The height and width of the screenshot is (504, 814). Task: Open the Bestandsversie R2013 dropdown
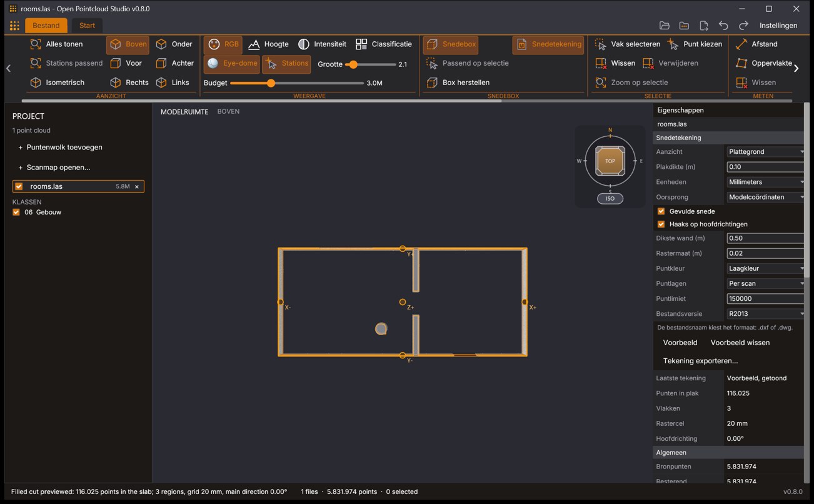pos(765,314)
